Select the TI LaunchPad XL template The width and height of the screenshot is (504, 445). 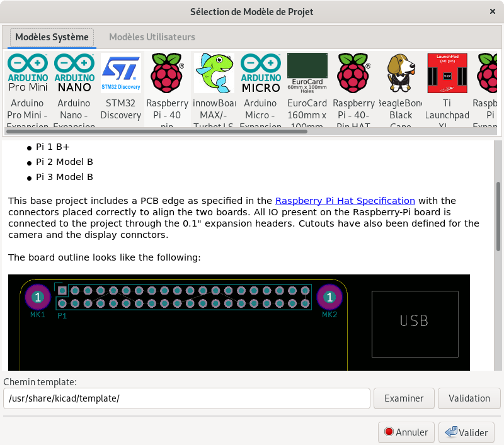pyautogui.click(x=447, y=73)
